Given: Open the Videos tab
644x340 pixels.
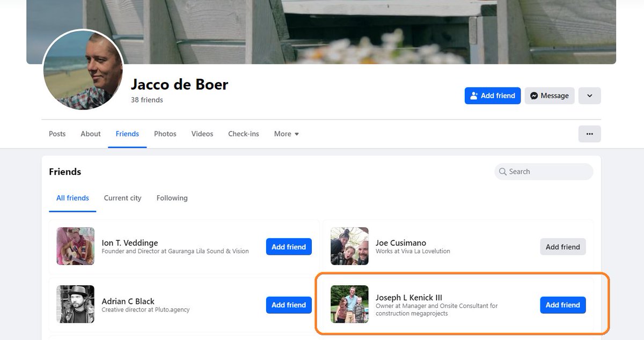Looking at the screenshot, I should (202, 134).
